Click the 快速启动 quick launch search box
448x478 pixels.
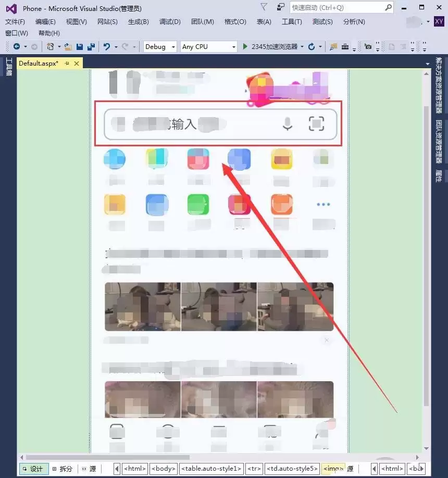pos(339,7)
